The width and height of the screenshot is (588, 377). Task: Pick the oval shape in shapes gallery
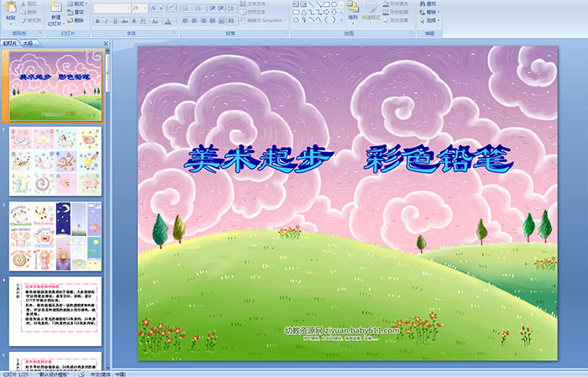[x=333, y=4]
